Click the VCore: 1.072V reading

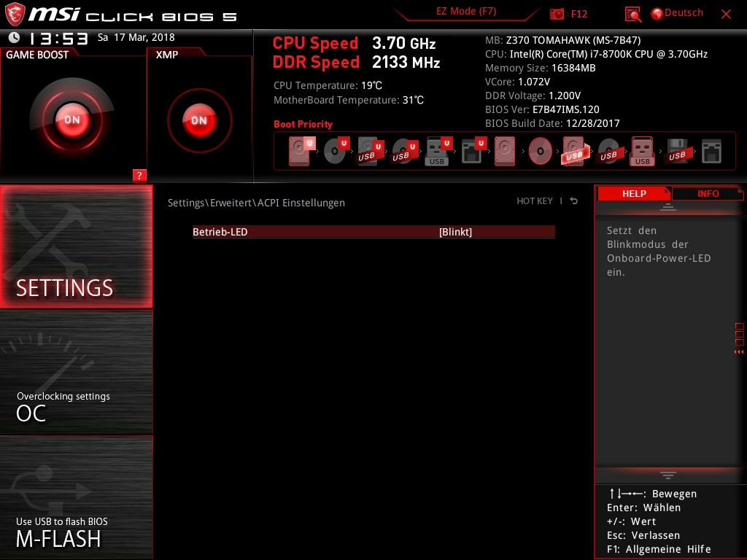click(x=517, y=82)
